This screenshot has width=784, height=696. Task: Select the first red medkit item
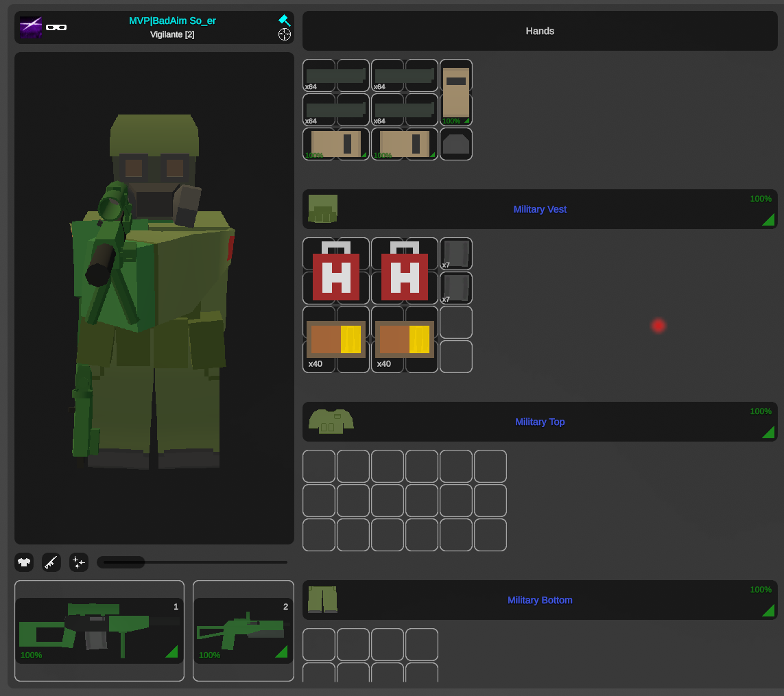tap(336, 271)
